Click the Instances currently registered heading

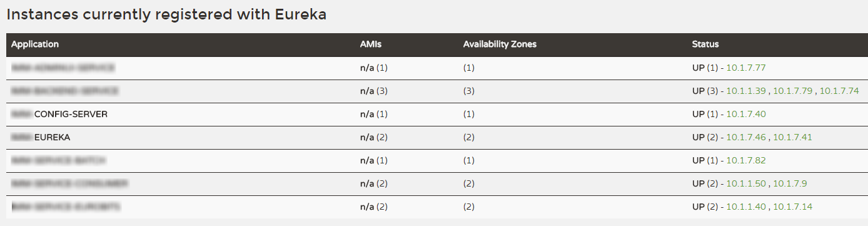tap(166, 15)
